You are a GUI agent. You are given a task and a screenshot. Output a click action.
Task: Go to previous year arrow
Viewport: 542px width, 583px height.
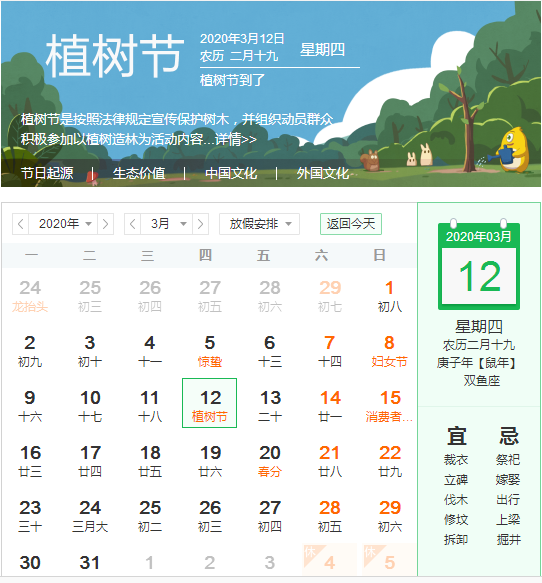[20, 224]
